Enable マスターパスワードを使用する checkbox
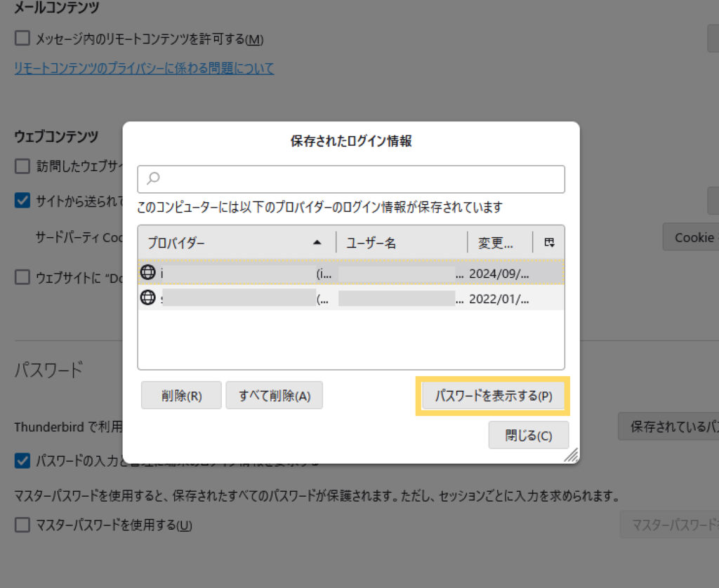 pyautogui.click(x=22, y=525)
